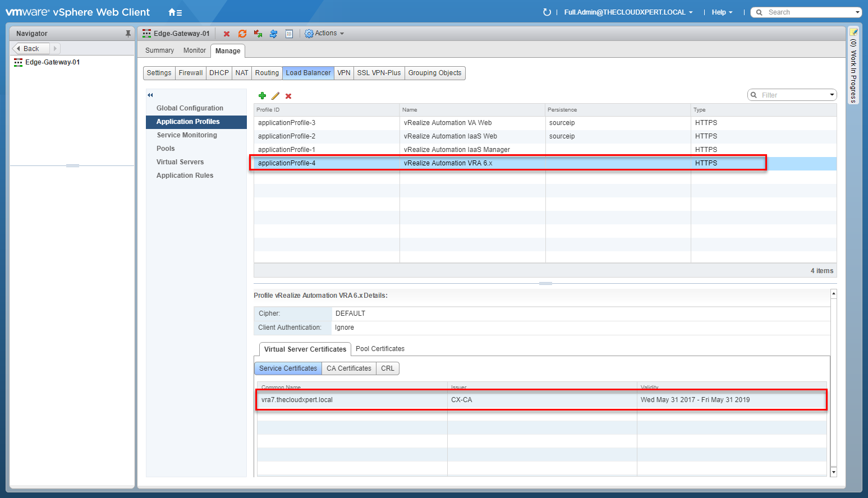Switch to the Firewall tab
The height and width of the screenshot is (498, 868).
(x=190, y=73)
